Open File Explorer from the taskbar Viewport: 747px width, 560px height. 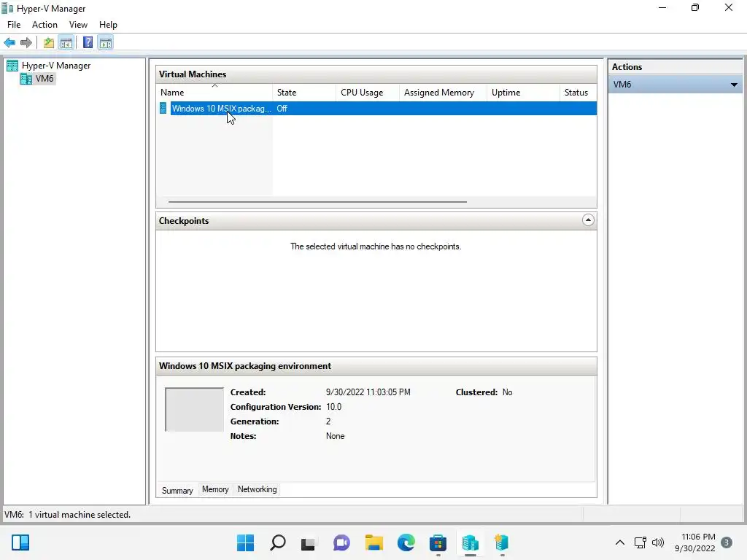coord(374,542)
